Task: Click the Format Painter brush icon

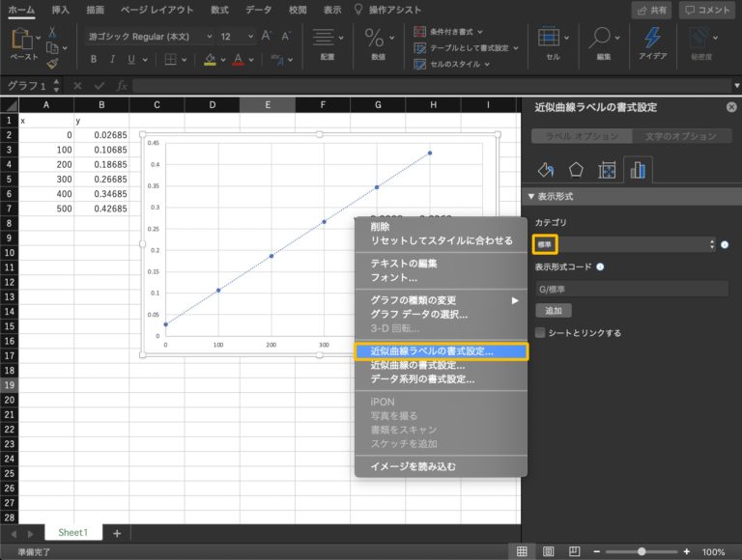Action: click(52, 63)
